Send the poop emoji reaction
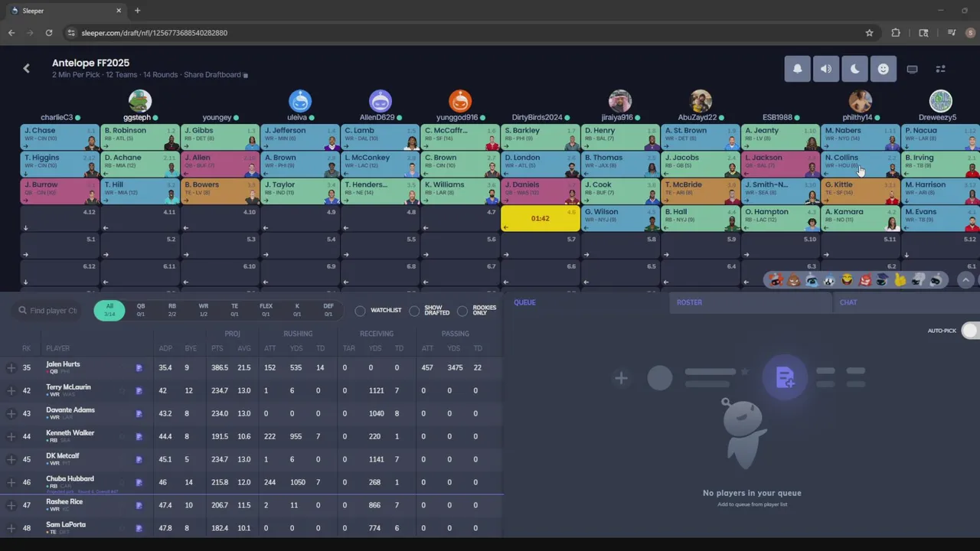Image resolution: width=980 pixels, height=551 pixels. [x=794, y=281]
